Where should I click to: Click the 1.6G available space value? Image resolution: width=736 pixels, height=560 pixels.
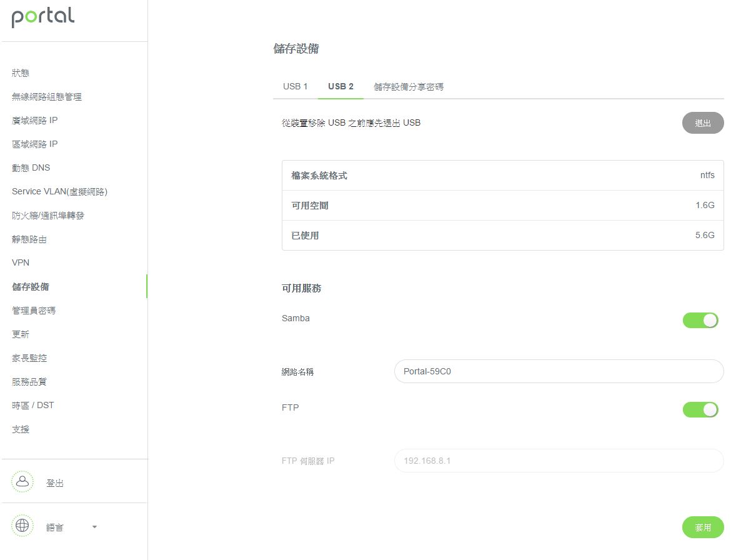tap(705, 205)
